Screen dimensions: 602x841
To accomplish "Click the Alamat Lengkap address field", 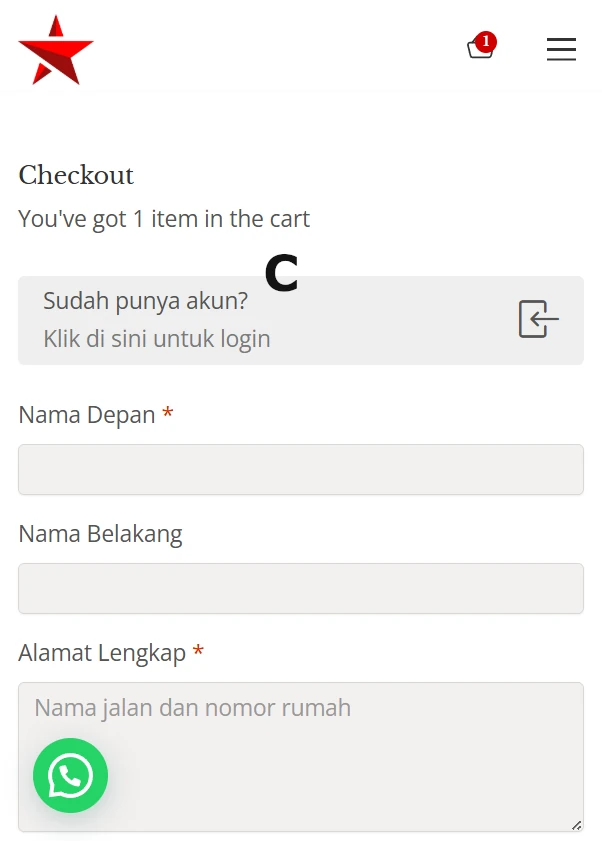I will (x=300, y=755).
